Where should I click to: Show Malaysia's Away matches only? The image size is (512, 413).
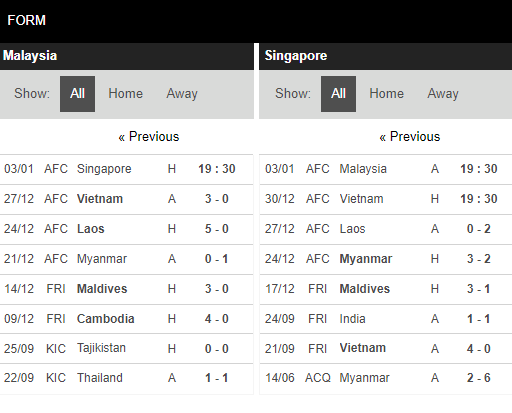coord(182,94)
